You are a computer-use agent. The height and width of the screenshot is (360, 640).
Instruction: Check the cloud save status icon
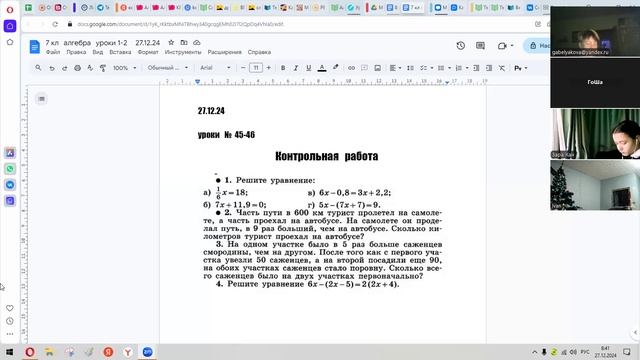[197, 42]
